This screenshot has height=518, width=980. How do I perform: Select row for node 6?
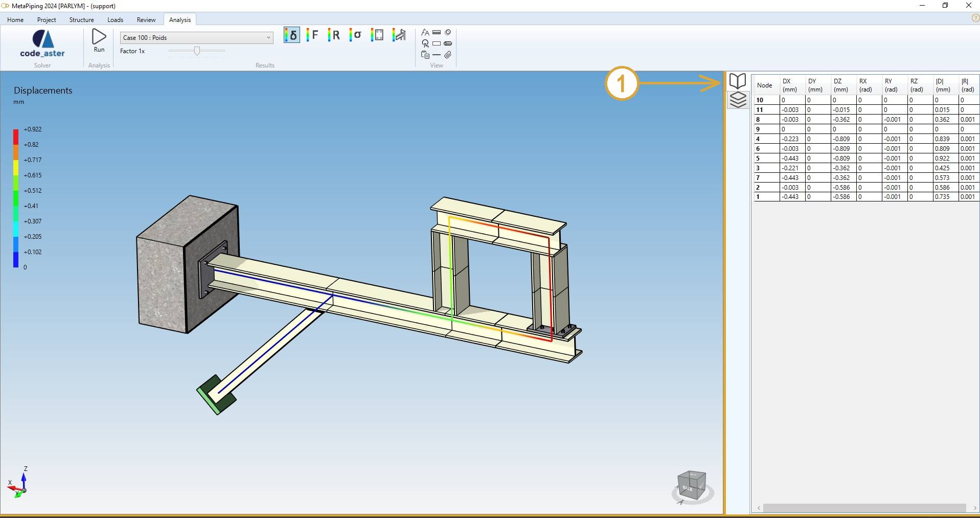pos(867,149)
